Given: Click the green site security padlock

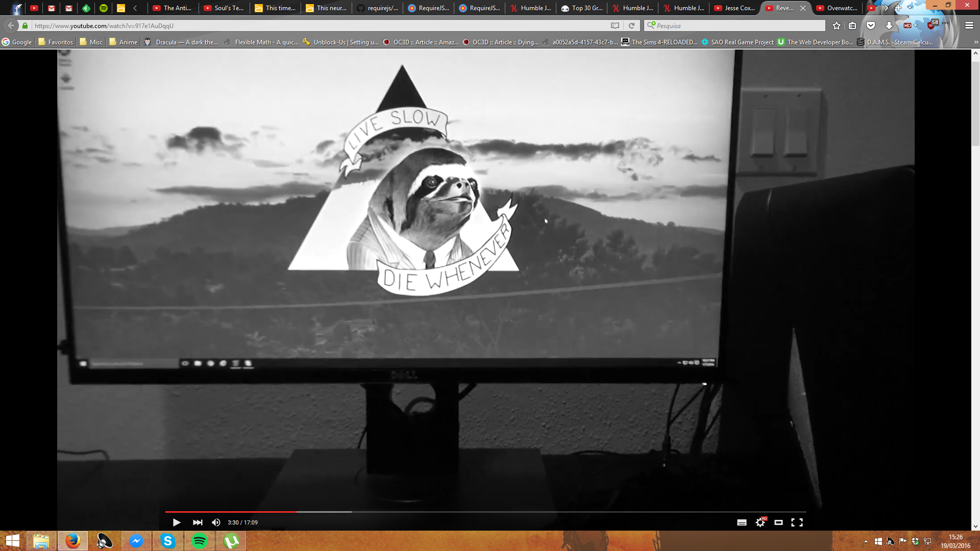Looking at the screenshot, I should [25, 26].
